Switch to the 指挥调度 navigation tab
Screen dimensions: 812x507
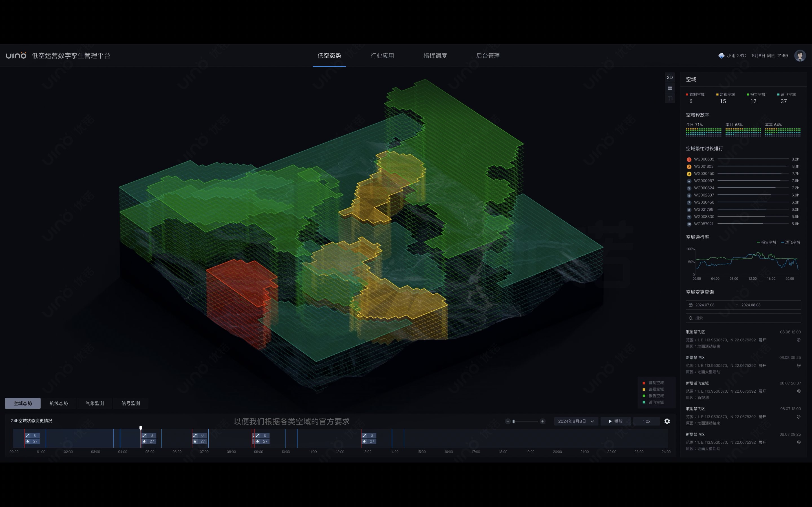click(x=435, y=56)
